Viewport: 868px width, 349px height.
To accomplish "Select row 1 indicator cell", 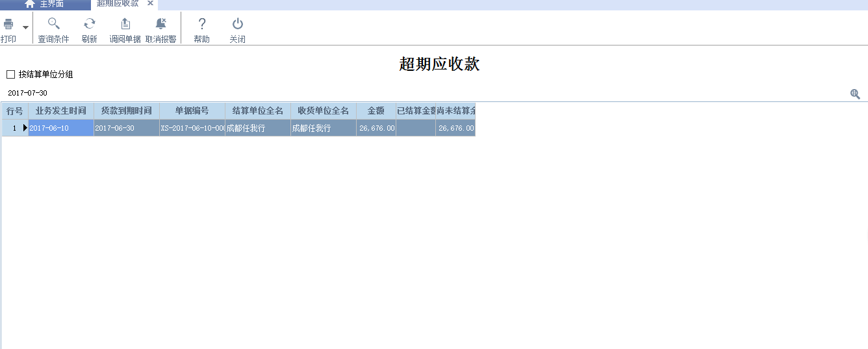I will click(x=14, y=128).
